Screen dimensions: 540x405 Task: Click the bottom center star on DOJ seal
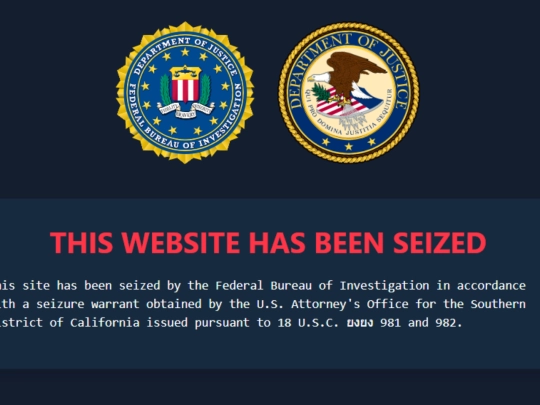(x=349, y=146)
